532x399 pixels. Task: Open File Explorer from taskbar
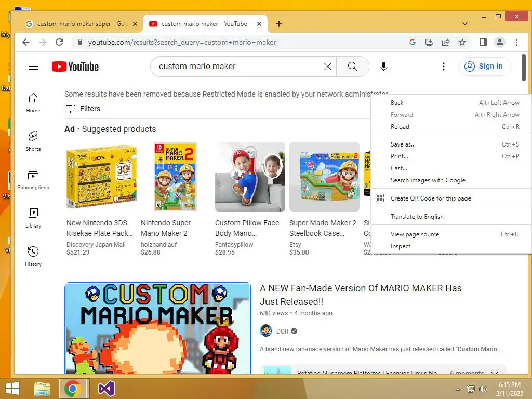(x=42, y=389)
